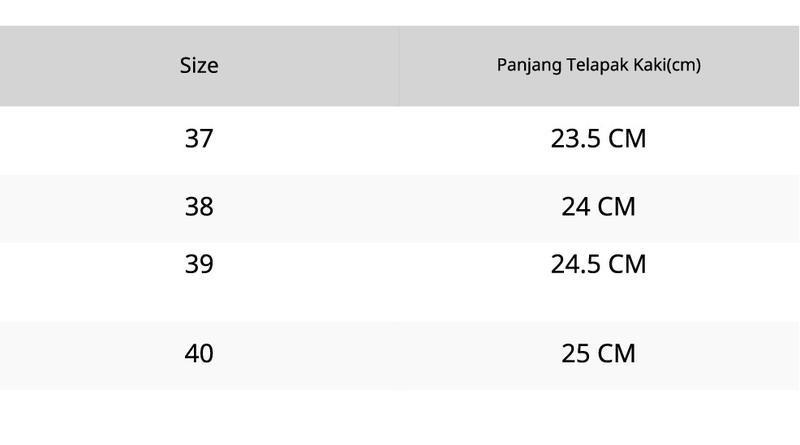
Task: Click the number 37 in first row
Action: tap(199, 139)
